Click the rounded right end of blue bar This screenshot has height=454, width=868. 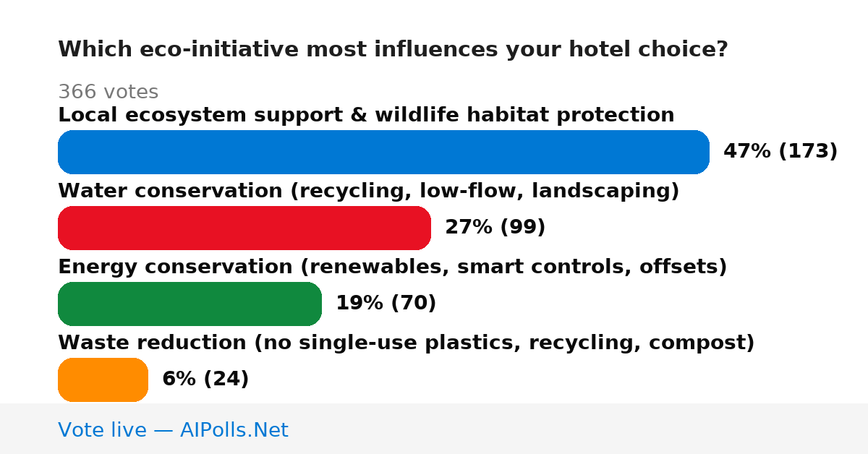click(700, 152)
